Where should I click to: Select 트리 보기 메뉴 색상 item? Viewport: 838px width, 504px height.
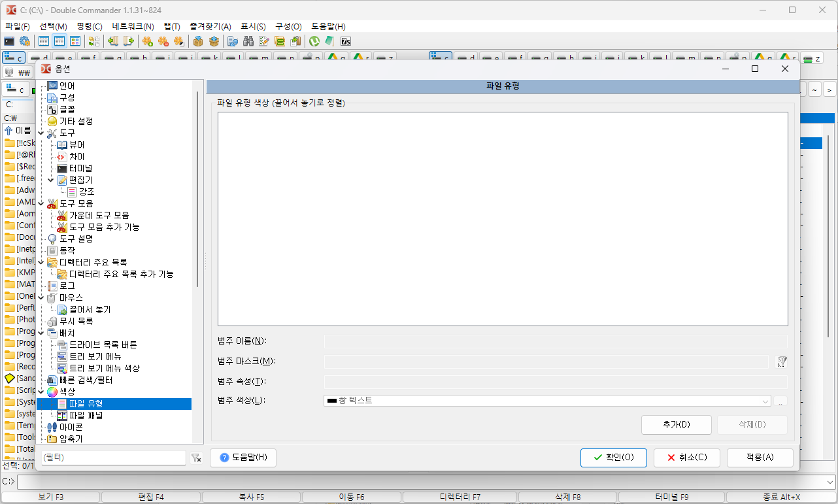tap(104, 368)
